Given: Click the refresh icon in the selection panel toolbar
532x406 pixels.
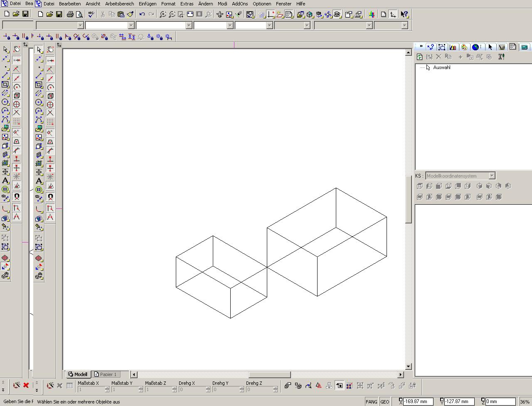Looking at the screenshot, I should [420, 57].
